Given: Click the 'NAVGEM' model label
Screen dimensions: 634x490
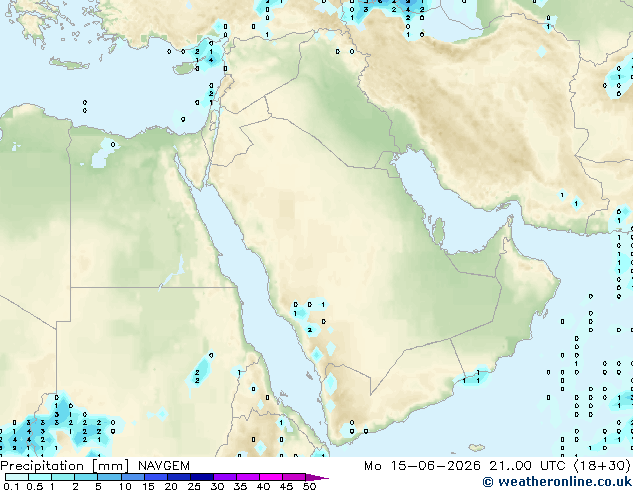Looking at the screenshot, I should [x=164, y=466].
